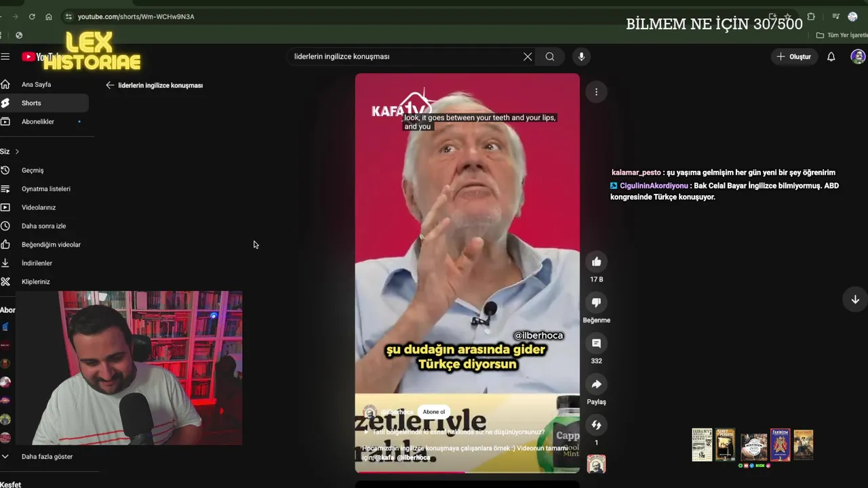Open the sound source thumbnail below Remix
This screenshot has width=868, height=488.
[596, 464]
